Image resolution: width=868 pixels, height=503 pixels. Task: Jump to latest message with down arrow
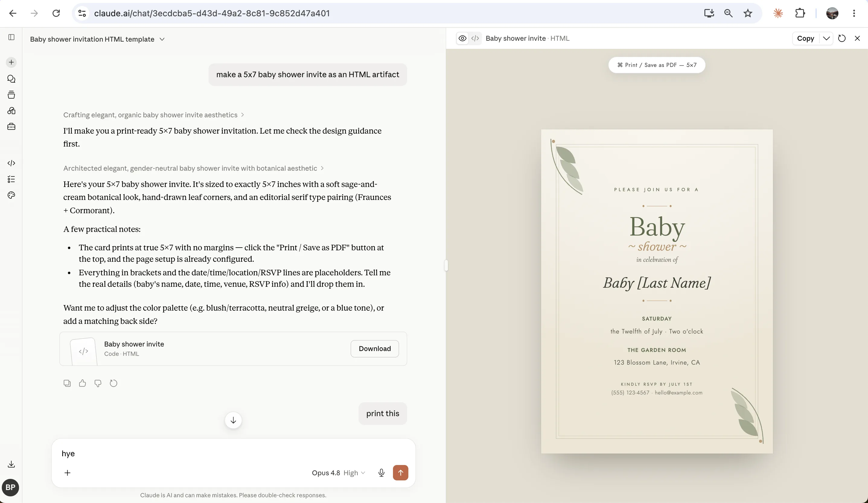coord(233,420)
